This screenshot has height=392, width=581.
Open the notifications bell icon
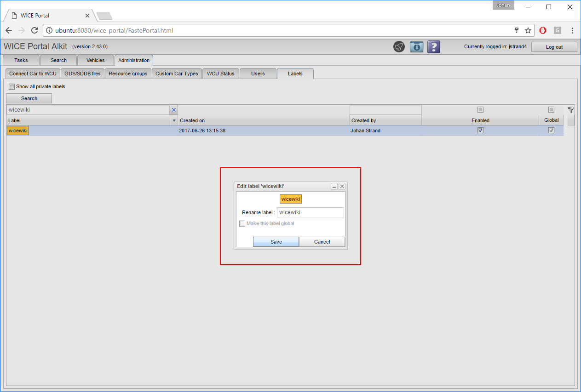tap(399, 47)
